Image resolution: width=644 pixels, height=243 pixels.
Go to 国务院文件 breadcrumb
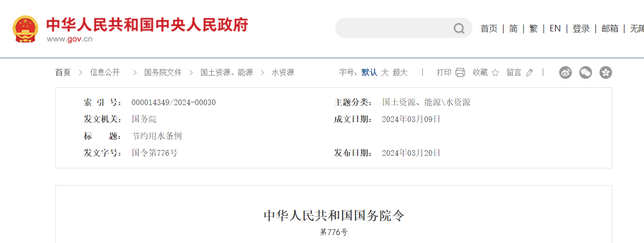pos(163,72)
